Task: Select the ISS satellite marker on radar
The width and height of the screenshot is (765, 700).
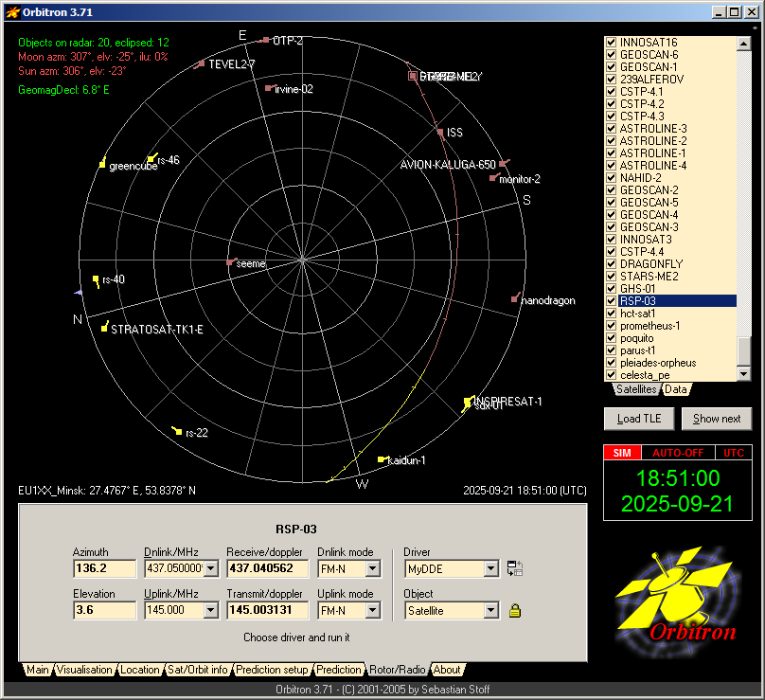Action: (x=440, y=132)
